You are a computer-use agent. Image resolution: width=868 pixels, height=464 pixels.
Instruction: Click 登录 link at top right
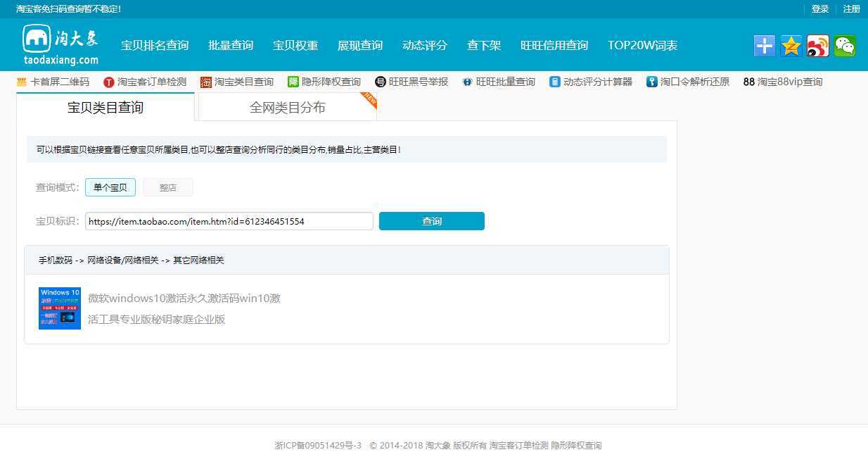coord(820,9)
